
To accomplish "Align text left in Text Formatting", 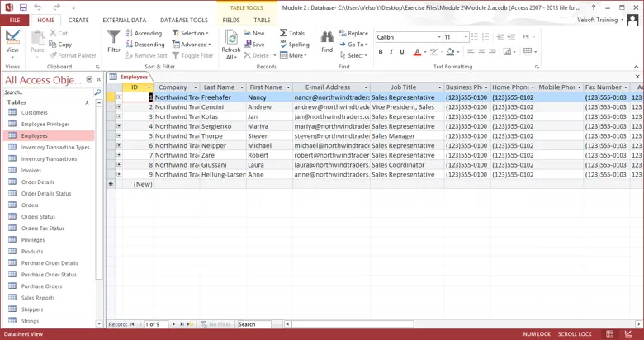I will coord(471,52).
